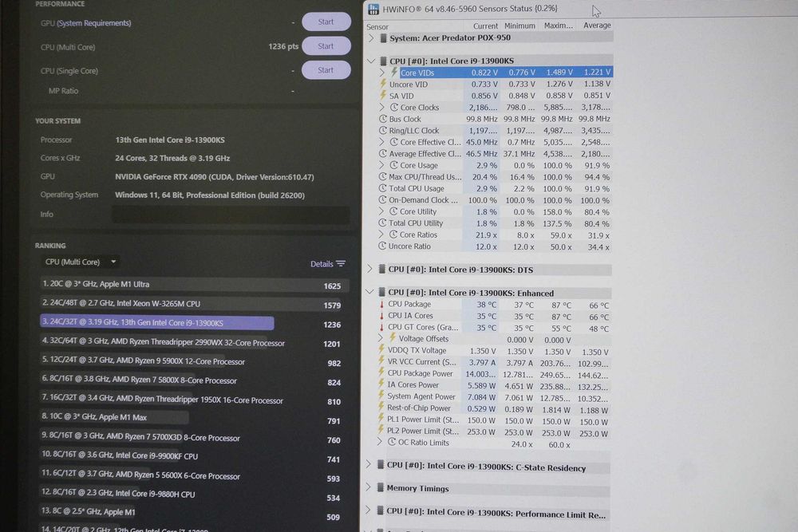This screenshot has width=798, height=532.
Task: Open ranking Details filter
Action: tap(328, 264)
